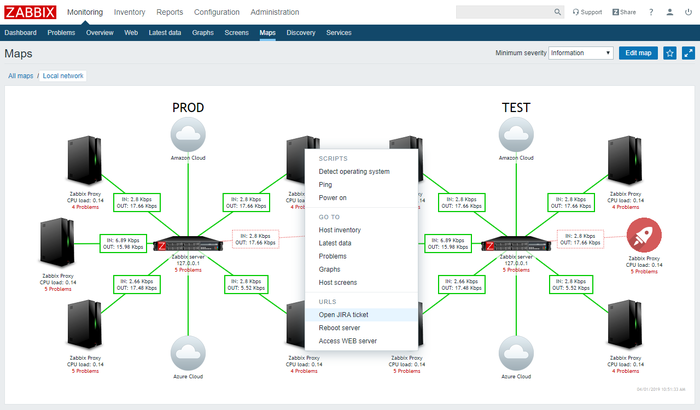Click TEST bottom-right Zabbix Proxy tower
This screenshot has width=700, height=410.
625,324
